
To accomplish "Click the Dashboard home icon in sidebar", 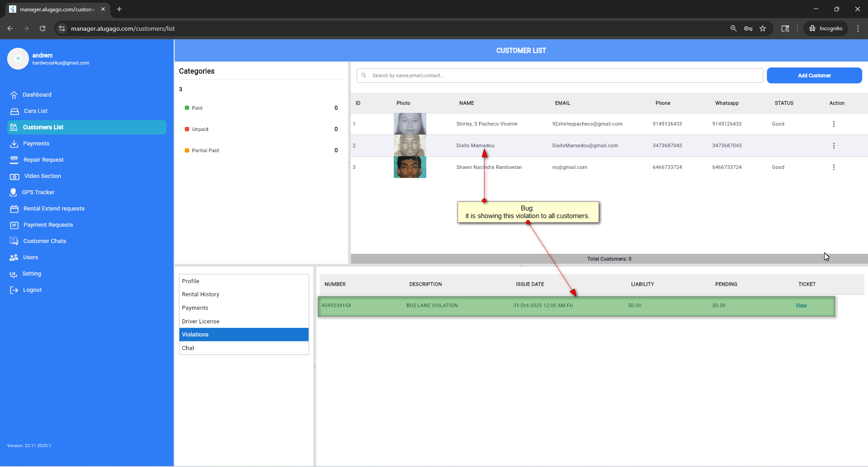I will point(14,95).
